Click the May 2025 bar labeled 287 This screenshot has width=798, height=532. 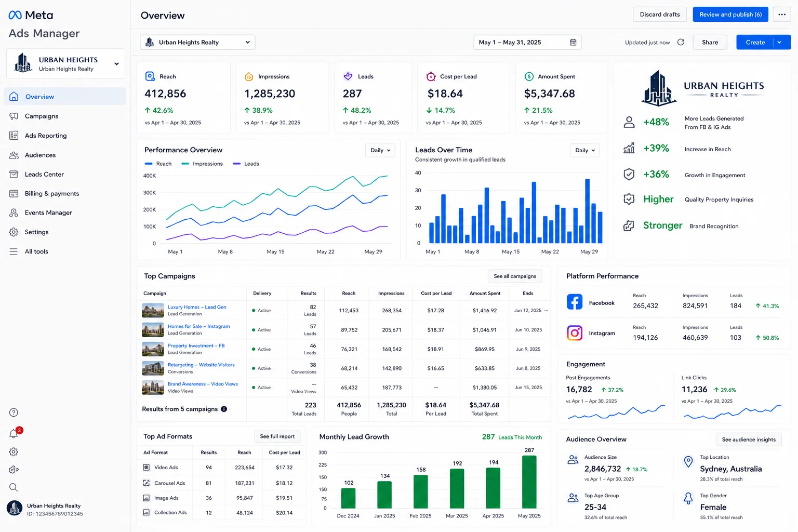click(x=529, y=482)
